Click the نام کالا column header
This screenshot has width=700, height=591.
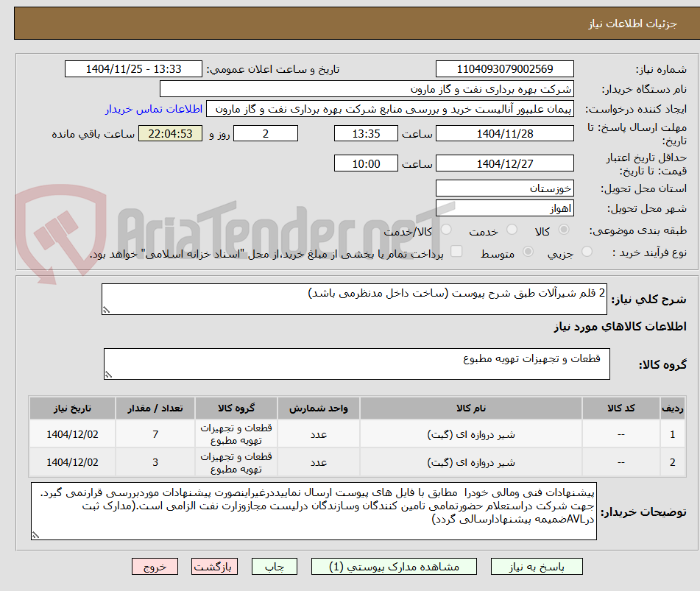click(471, 408)
